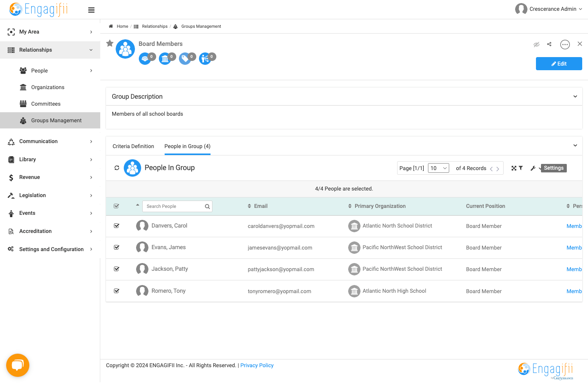Uncheck the Danvers, Carol row checkbox
The height and width of the screenshot is (383, 588).
click(x=116, y=226)
